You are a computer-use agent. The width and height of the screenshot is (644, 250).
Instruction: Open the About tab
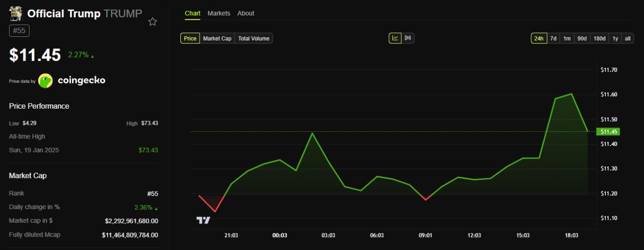(246, 13)
